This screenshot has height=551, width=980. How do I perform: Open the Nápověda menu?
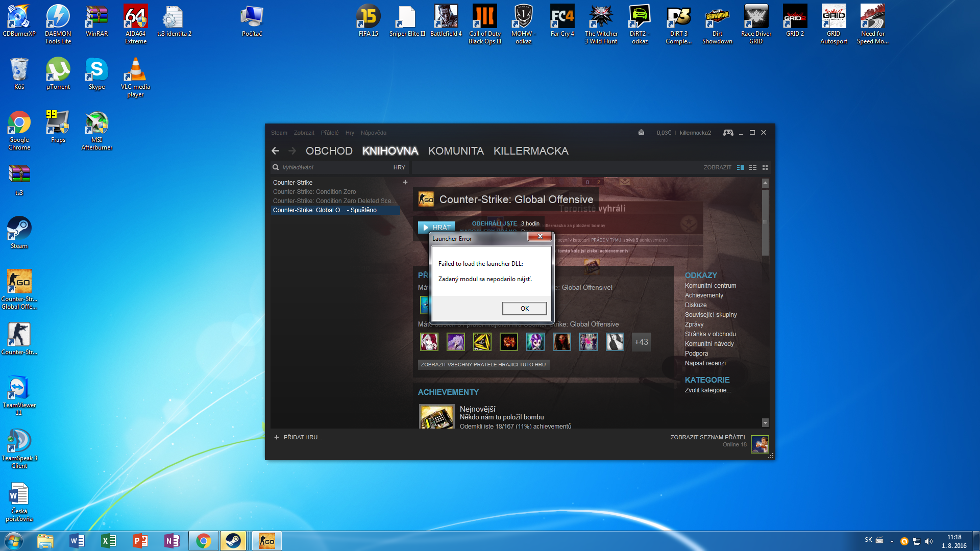(x=373, y=133)
